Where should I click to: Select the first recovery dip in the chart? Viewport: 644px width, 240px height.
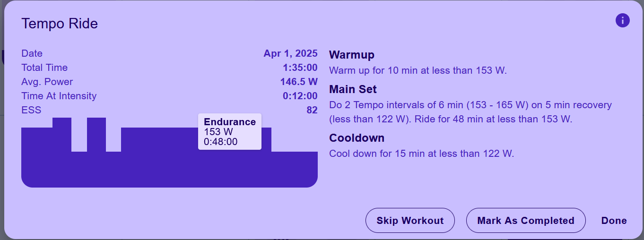tap(79, 169)
